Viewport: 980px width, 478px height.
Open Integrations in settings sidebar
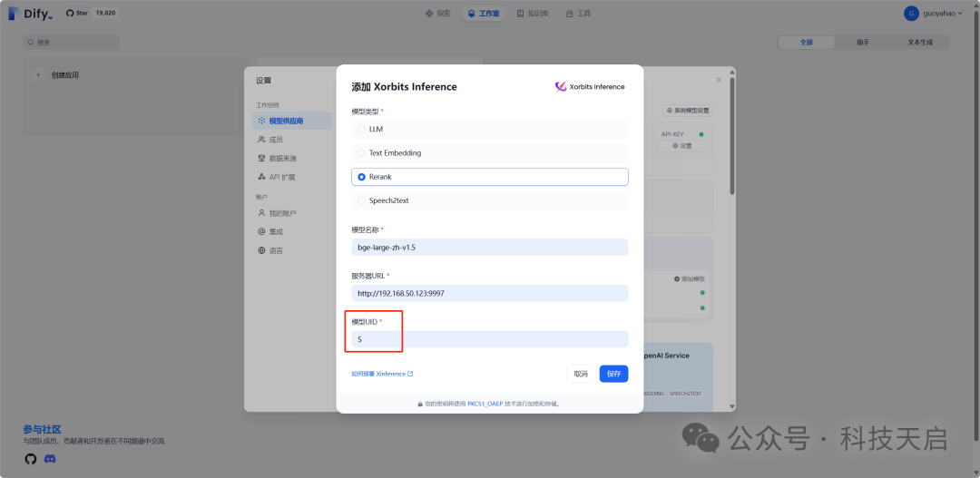pos(292,232)
